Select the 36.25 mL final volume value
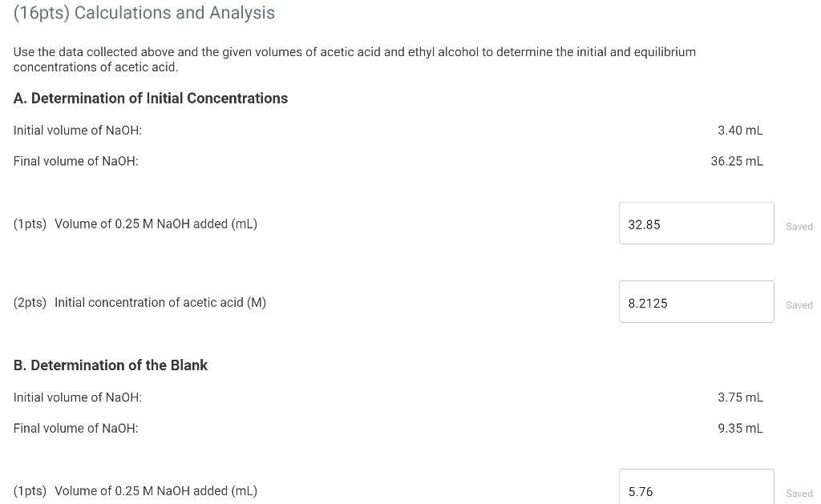The height and width of the screenshot is (504, 821). tap(736, 160)
